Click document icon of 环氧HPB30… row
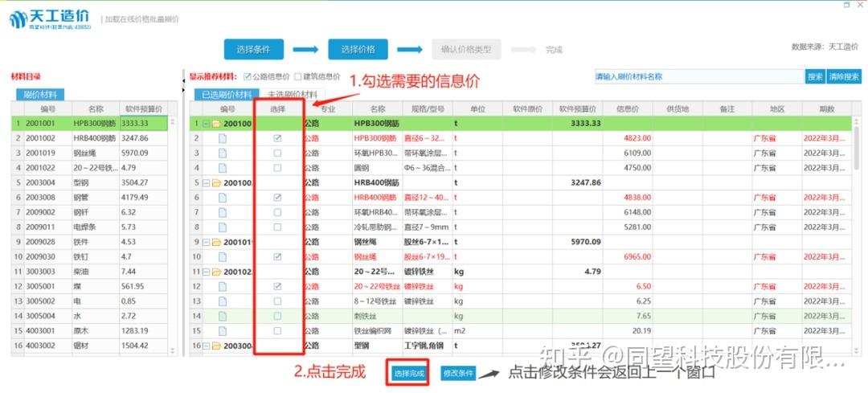 coord(223,153)
